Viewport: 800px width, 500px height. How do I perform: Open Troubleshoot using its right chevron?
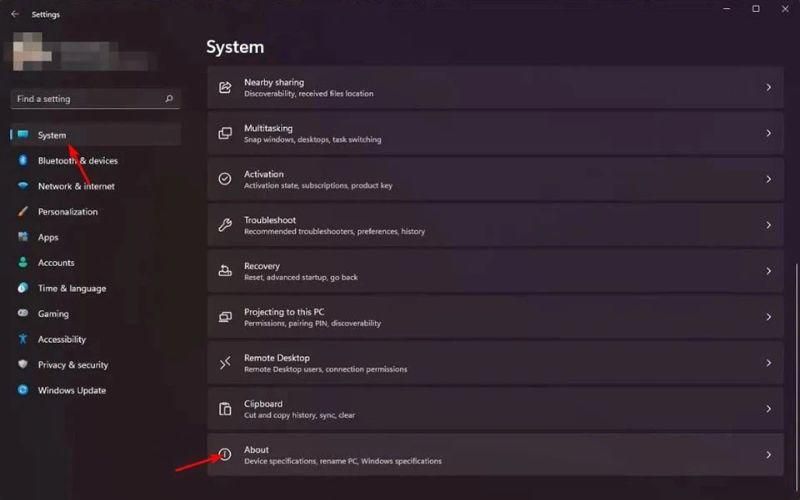click(x=768, y=225)
